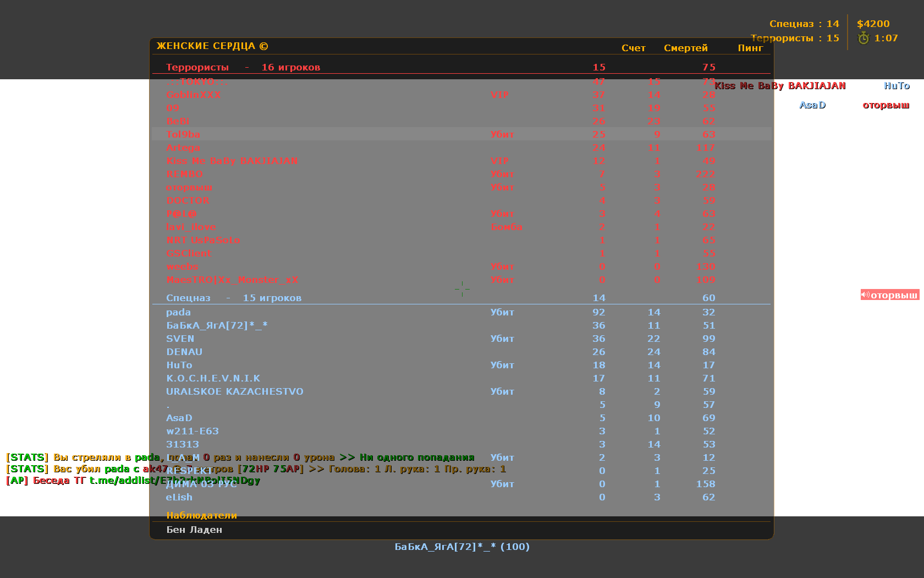Click the [AP] Telegram chat link message
Image resolution: width=924 pixels, height=578 pixels.
133,481
